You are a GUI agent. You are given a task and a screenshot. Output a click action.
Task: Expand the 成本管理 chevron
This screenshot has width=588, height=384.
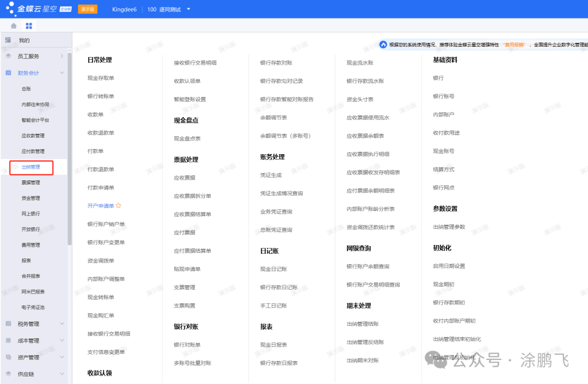(62, 341)
